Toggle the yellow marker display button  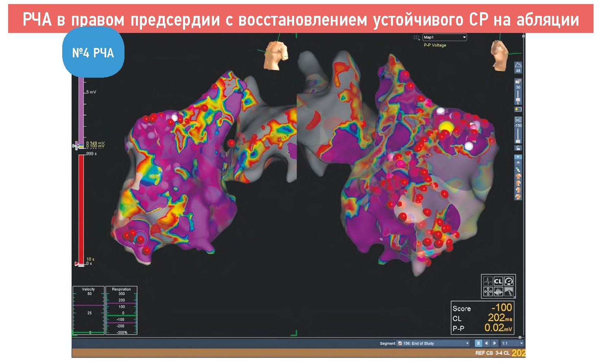[518, 109]
